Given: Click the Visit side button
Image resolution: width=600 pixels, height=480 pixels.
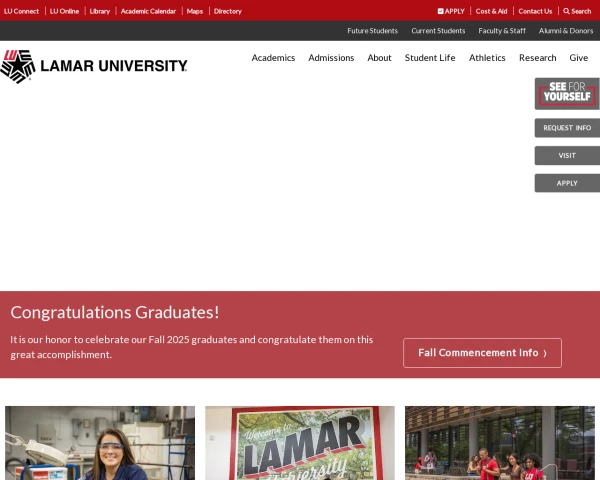Looking at the screenshot, I should (x=567, y=155).
